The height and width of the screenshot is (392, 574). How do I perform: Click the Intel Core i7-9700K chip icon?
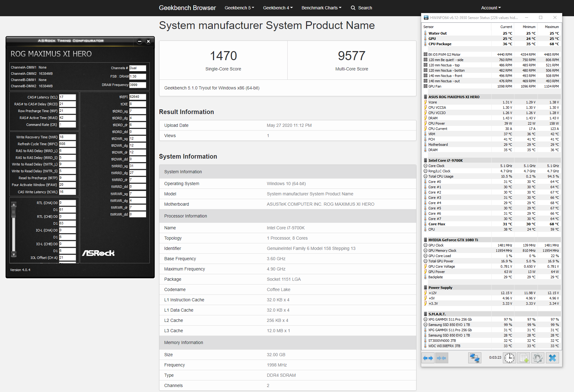[x=426, y=160]
